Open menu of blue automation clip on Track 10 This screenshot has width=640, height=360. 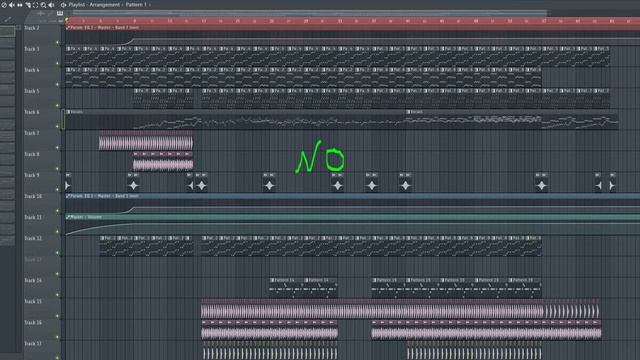point(68,196)
